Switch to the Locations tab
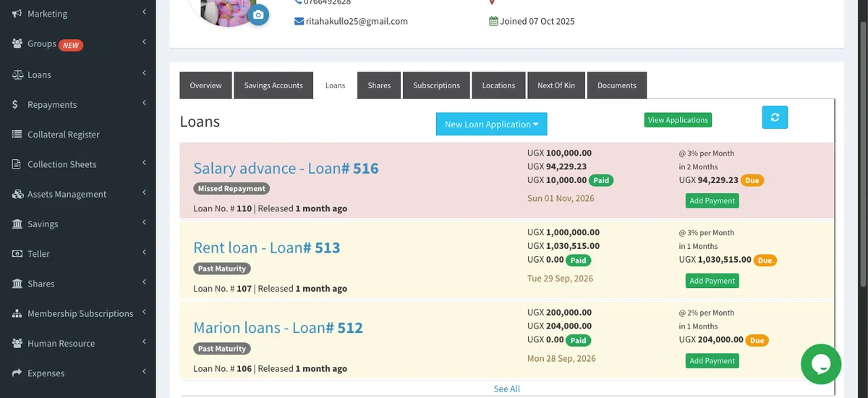Screen dimensions: 868x398 [498, 85]
